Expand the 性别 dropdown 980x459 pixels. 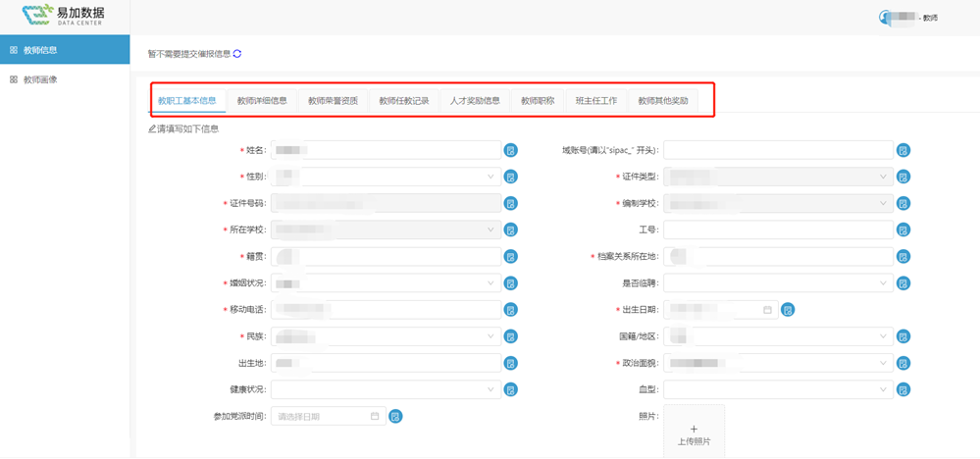pyautogui.click(x=386, y=177)
